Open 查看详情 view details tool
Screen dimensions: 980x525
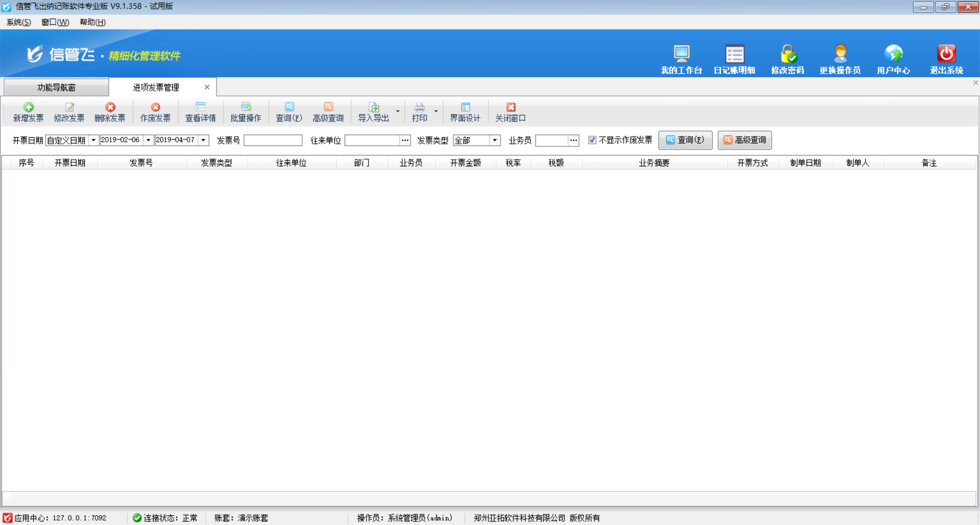[200, 112]
